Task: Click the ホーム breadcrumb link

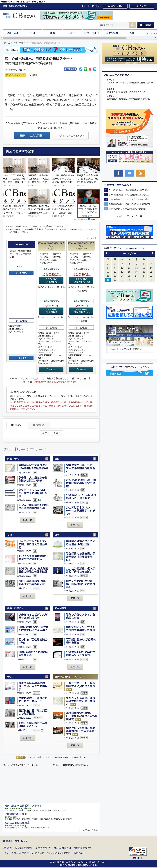Action: click(7, 43)
